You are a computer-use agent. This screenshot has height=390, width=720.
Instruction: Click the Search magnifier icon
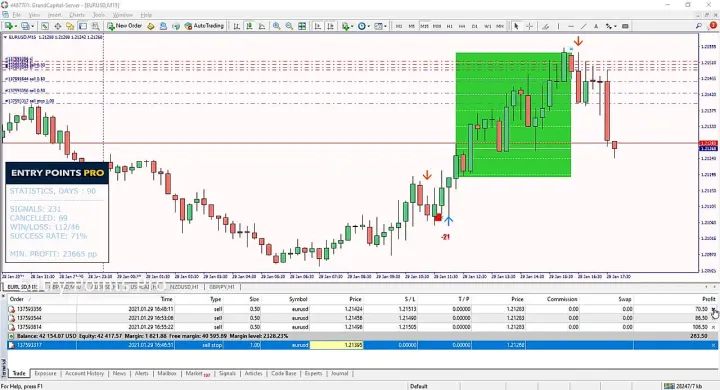click(698, 26)
